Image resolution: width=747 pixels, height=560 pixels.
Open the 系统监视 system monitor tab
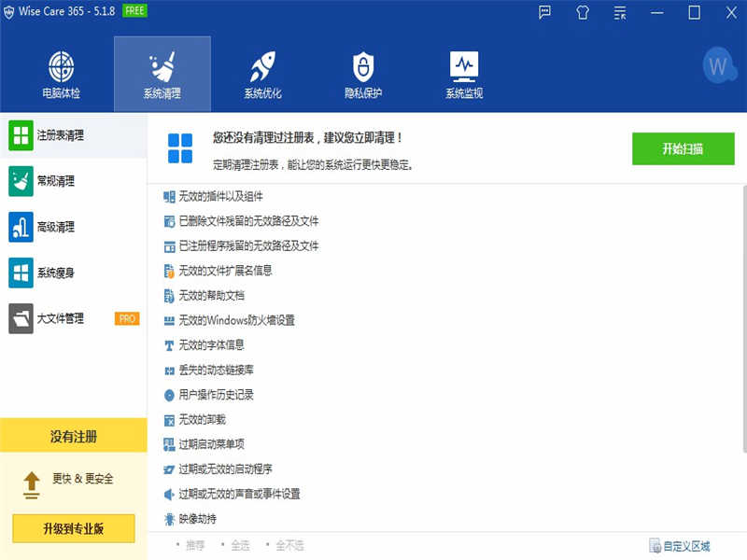464,75
